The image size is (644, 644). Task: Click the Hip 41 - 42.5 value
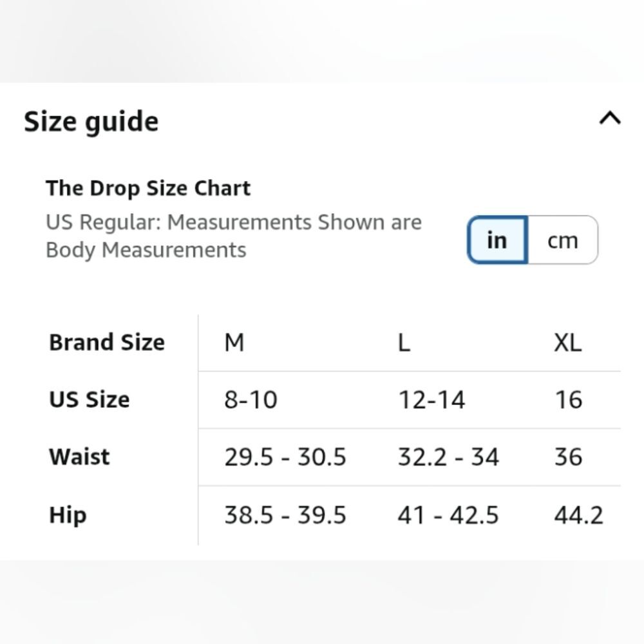tap(448, 515)
